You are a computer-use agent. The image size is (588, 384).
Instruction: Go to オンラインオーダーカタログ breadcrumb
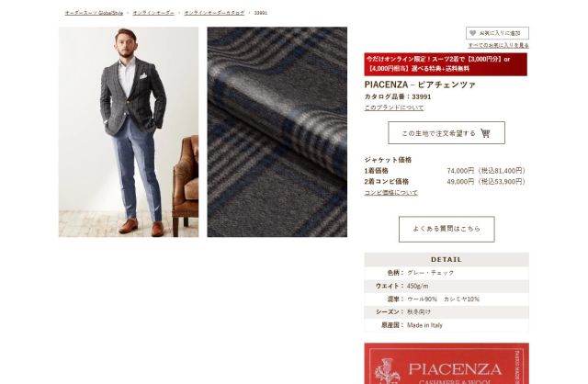click(214, 13)
